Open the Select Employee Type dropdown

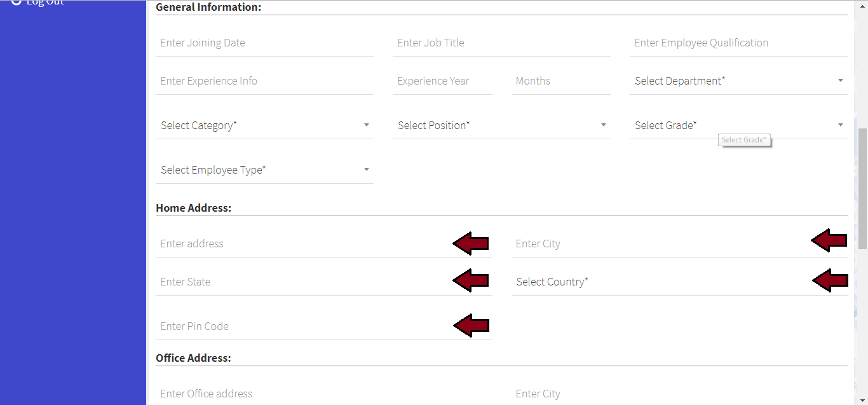tap(264, 170)
